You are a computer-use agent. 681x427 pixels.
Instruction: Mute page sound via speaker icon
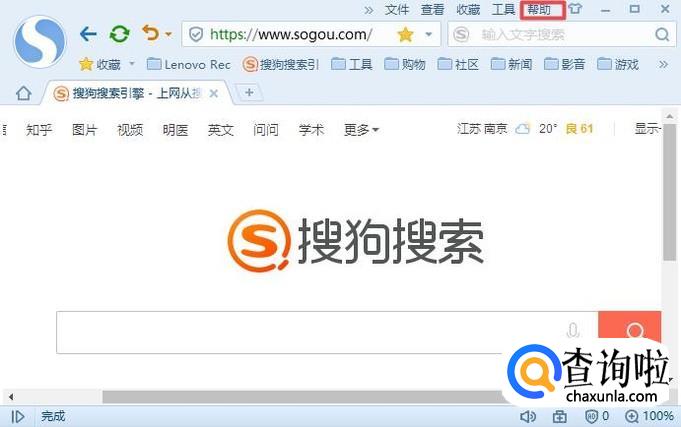click(x=528, y=416)
